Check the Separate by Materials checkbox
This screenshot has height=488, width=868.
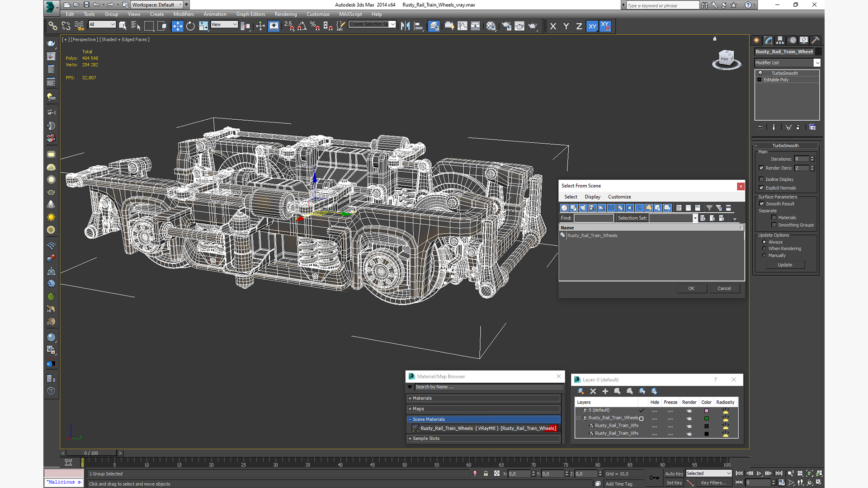[x=774, y=218]
